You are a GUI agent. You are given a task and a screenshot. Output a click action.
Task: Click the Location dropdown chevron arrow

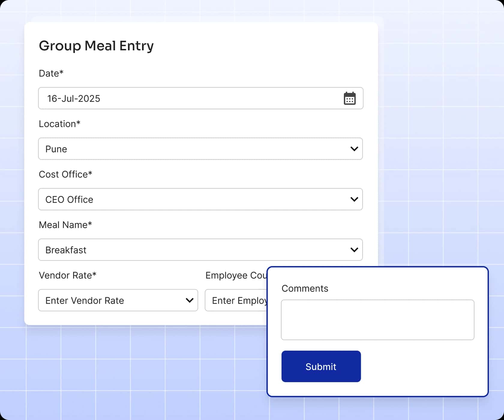click(x=354, y=149)
